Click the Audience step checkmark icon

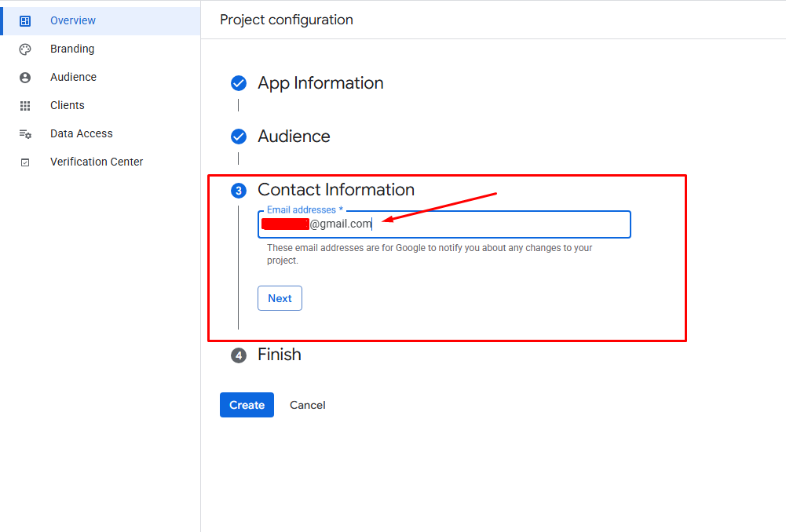[x=239, y=137]
